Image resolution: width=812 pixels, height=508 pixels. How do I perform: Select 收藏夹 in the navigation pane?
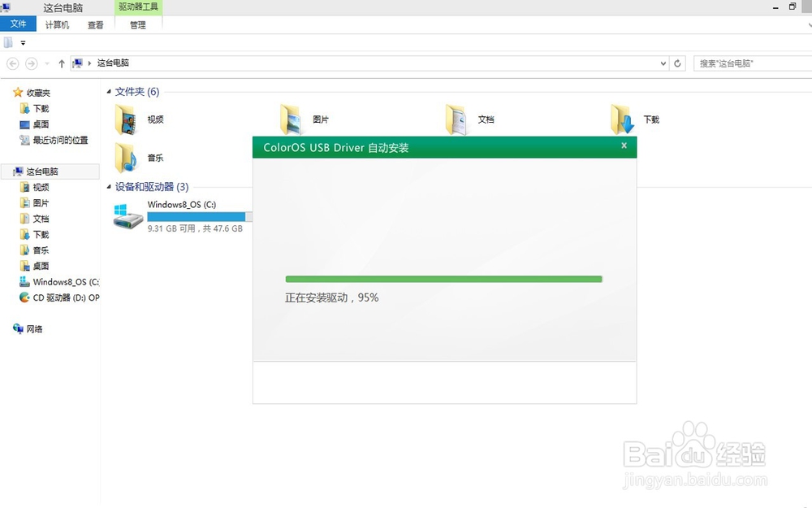[38, 93]
